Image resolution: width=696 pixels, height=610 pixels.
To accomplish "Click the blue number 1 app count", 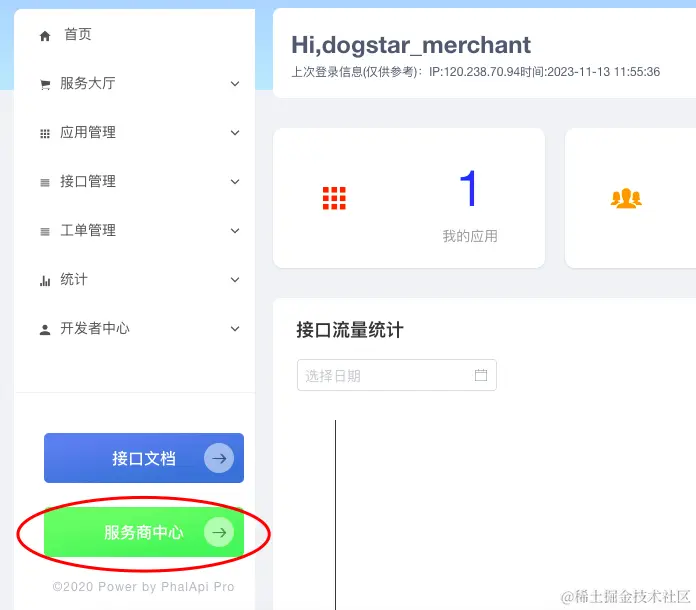I will click(x=468, y=188).
